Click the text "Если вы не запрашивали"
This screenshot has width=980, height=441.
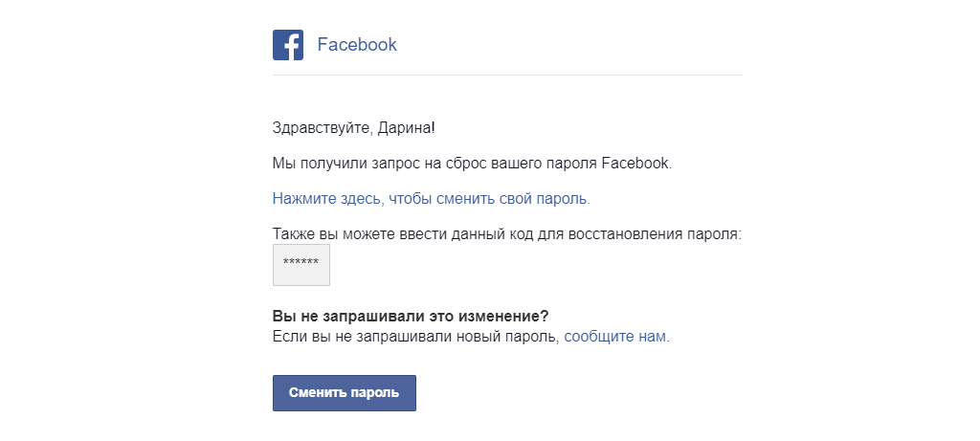click(x=356, y=337)
